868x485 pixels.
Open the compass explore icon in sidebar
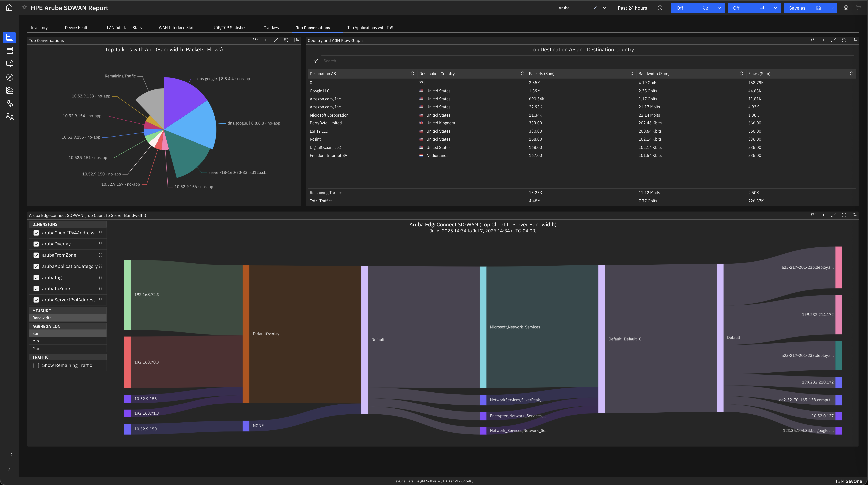[10, 77]
